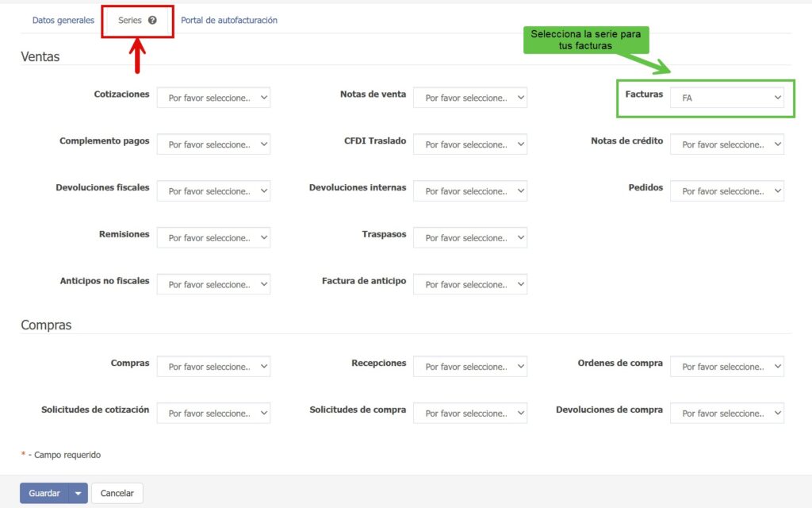Open the Guardar split-button dropdown arrow
Screen dimensions: 812x508
point(78,493)
